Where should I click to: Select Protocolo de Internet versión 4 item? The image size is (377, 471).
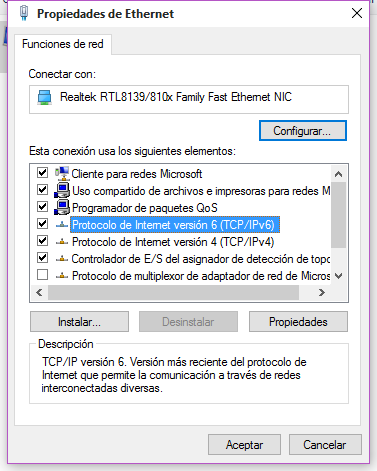coord(173,242)
